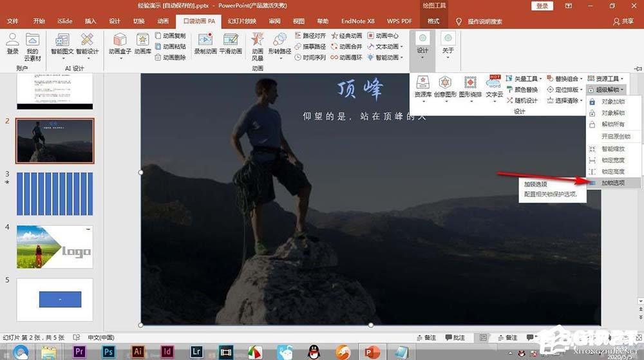Switch to the 格式 tab

point(433,21)
